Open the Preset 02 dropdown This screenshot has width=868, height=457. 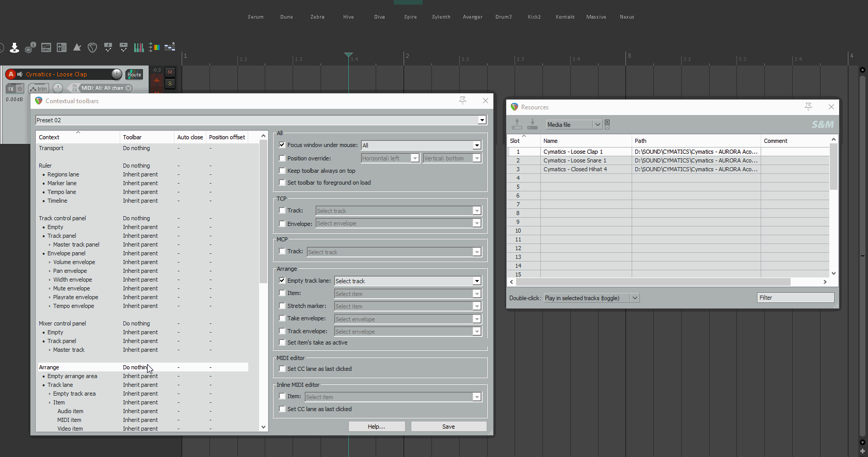[481, 120]
